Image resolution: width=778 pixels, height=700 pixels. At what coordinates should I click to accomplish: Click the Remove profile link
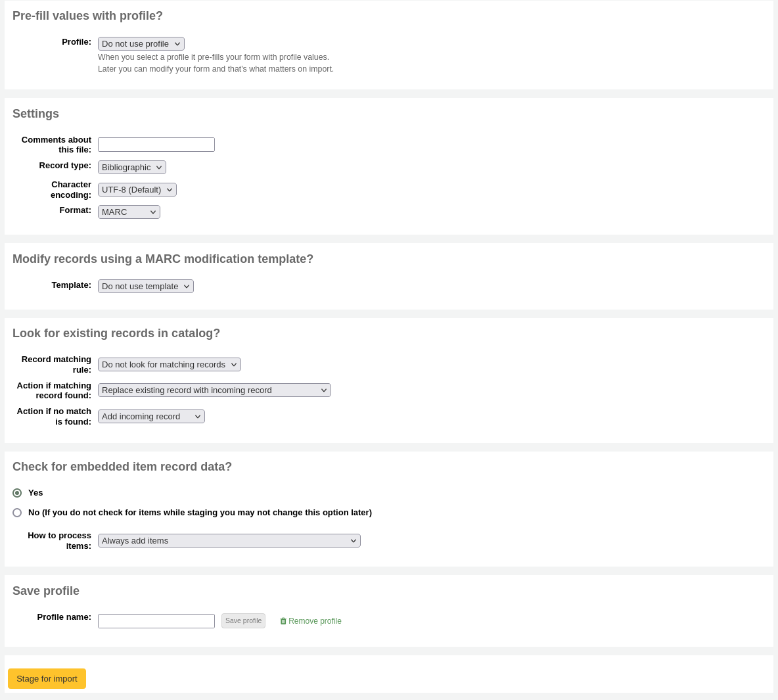point(315,620)
